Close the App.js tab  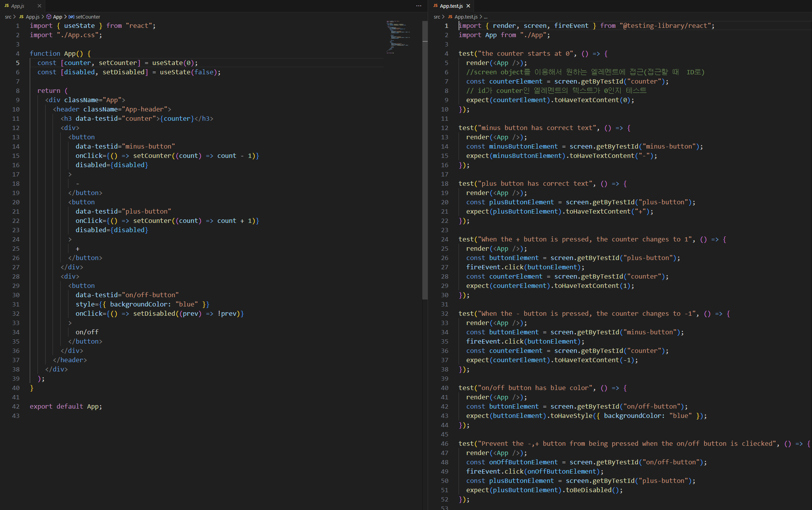[x=39, y=6]
